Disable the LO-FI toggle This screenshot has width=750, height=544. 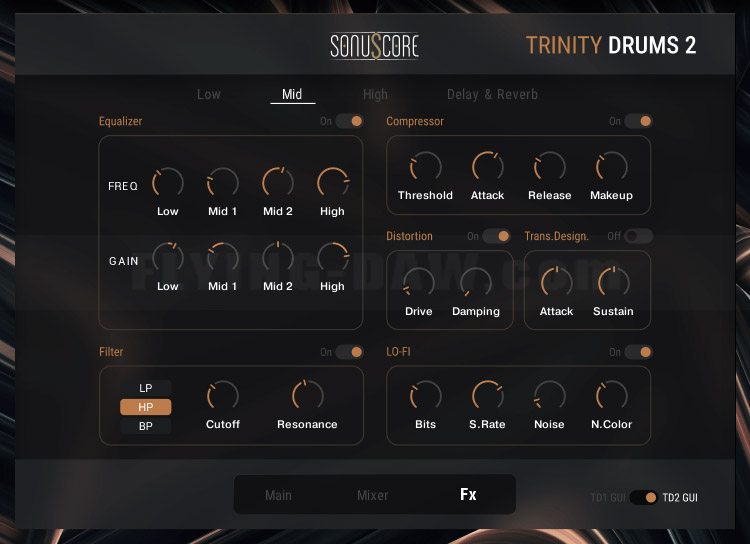pyautogui.click(x=639, y=352)
